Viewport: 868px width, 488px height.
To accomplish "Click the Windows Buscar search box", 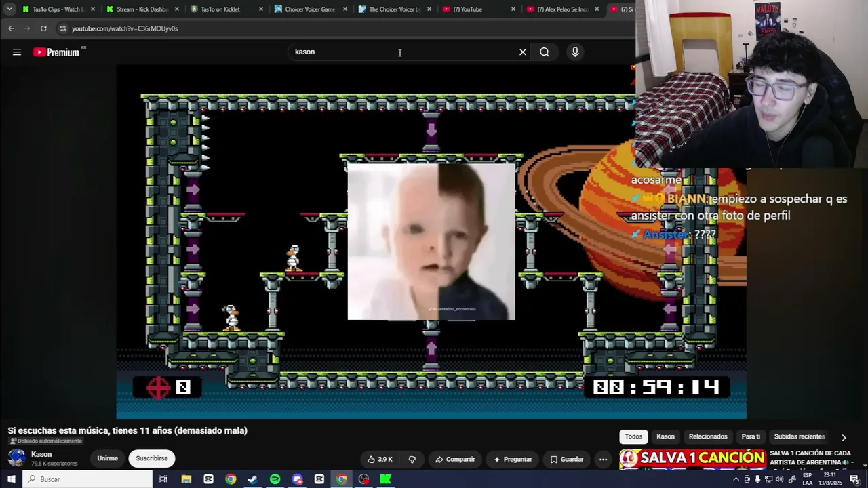I will [87, 479].
